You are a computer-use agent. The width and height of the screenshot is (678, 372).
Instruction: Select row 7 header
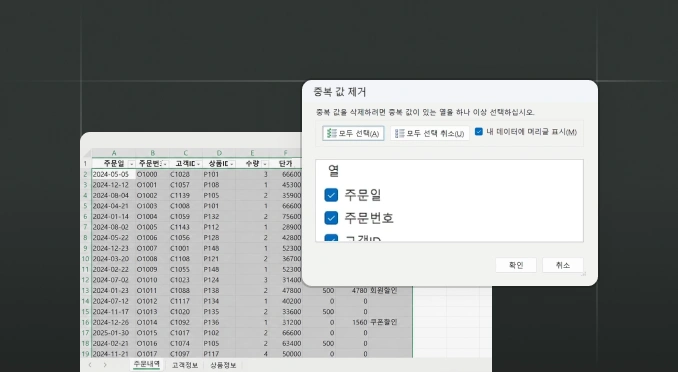point(86,227)
